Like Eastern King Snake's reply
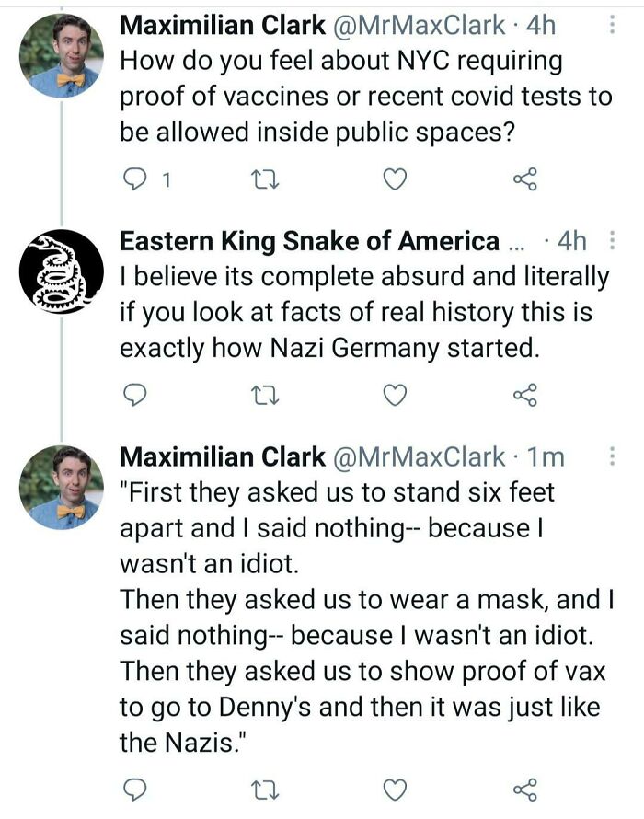Screen dimensions: 644x819 [397, 394]
